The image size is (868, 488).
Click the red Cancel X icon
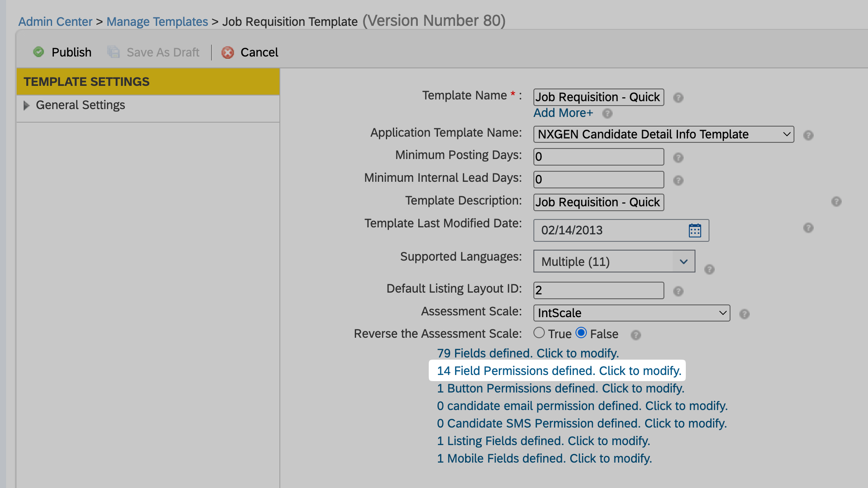pos(227,53)
